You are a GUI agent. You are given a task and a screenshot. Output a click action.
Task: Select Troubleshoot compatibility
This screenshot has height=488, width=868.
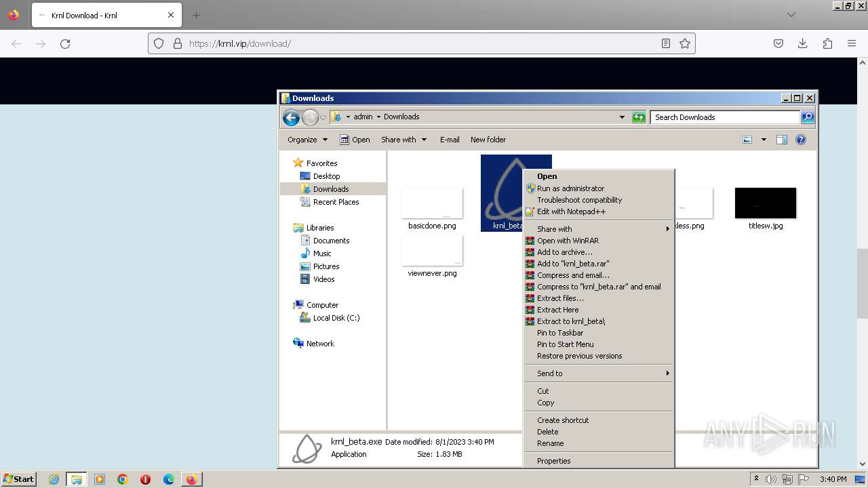[599, 200]
